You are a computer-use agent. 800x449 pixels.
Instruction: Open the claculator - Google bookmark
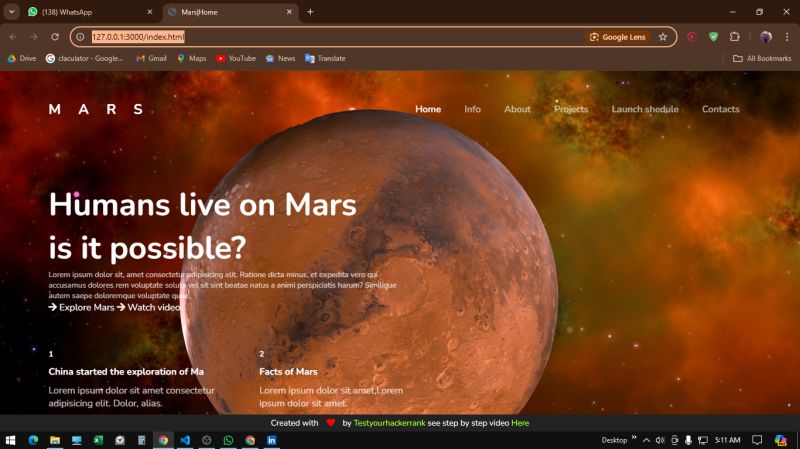tap(85, 59)
